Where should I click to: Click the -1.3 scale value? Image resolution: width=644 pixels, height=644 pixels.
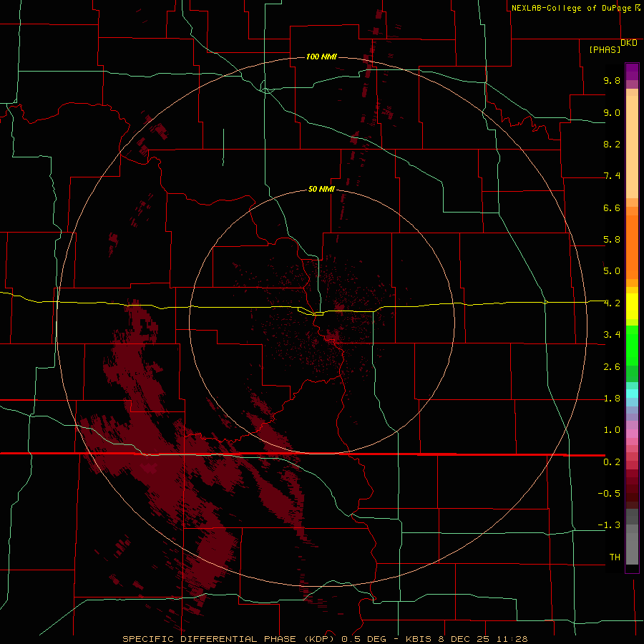coord(609,525)
